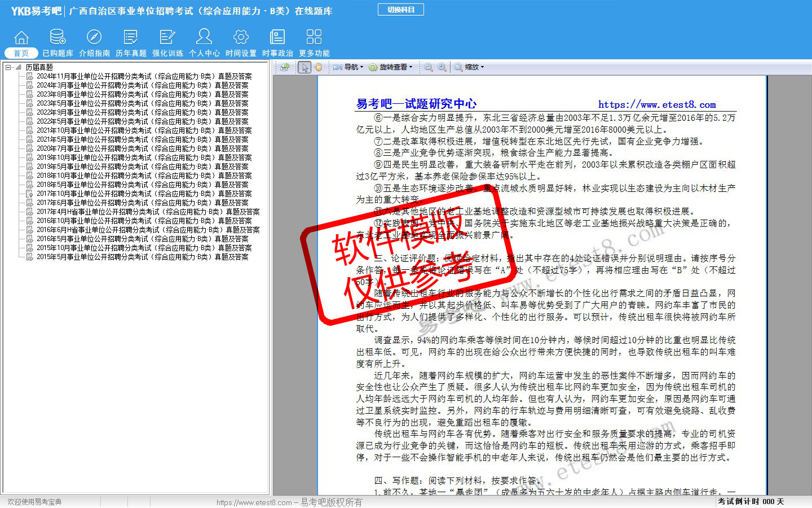Collapse the 历届真题 tree root node
Image resolution: width=812 pixels, height=508 pixels.
8,67
